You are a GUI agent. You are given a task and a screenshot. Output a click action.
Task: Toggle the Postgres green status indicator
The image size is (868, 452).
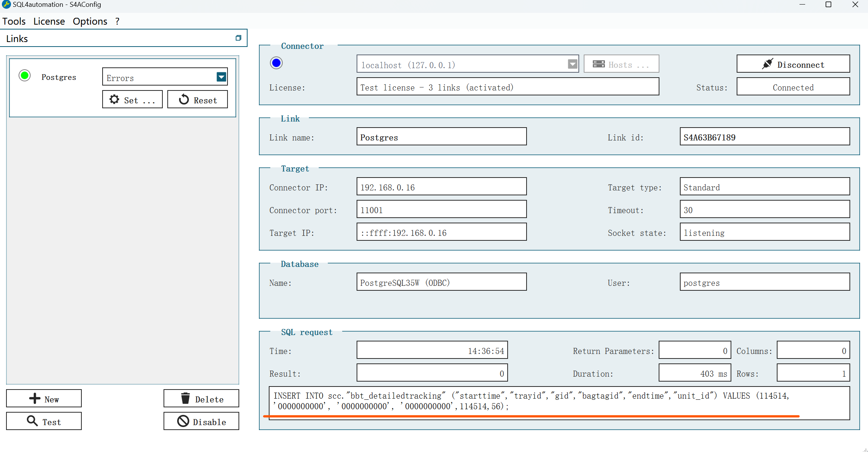pos(24,76)
